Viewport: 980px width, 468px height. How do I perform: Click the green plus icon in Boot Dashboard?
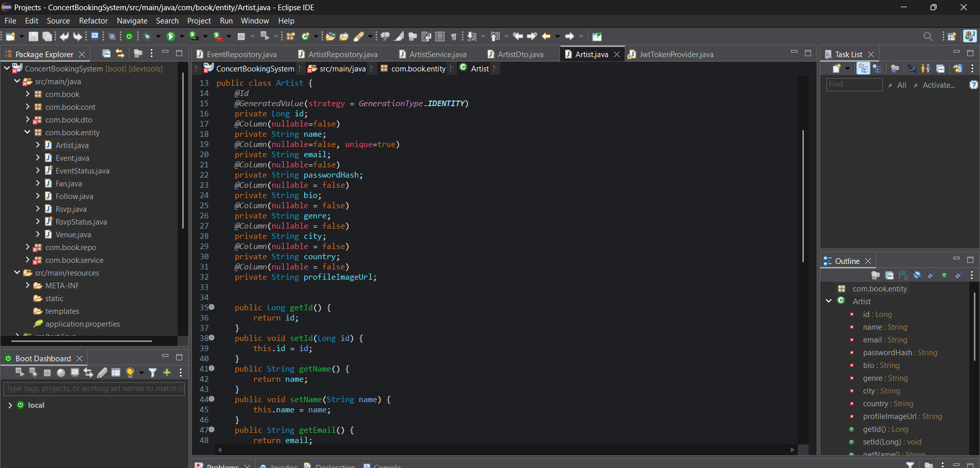[x=167, y=373]
